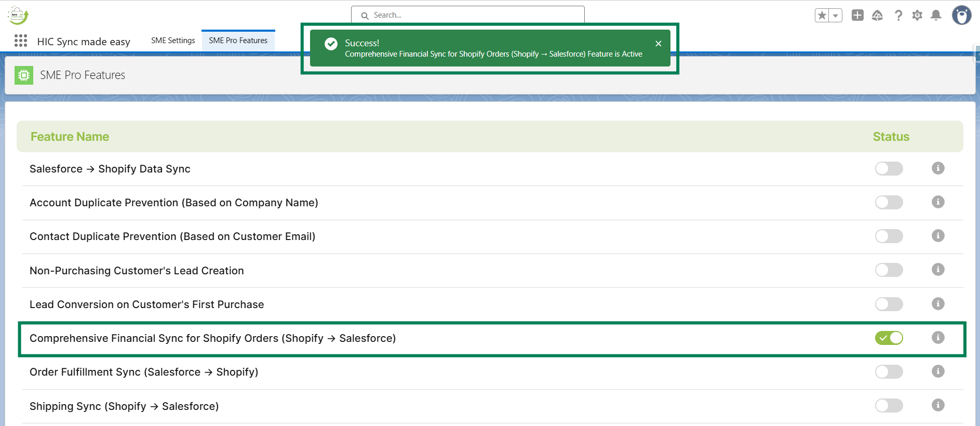Viewport: 980px width, 426px height.
Task: Click the 'HIC Sync made easy' app name
Action: 84,42
